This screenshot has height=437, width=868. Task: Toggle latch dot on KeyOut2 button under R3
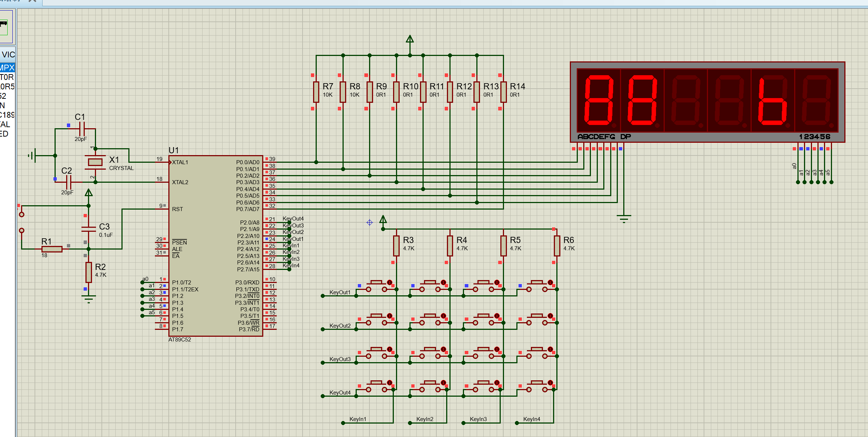(389, 316)
